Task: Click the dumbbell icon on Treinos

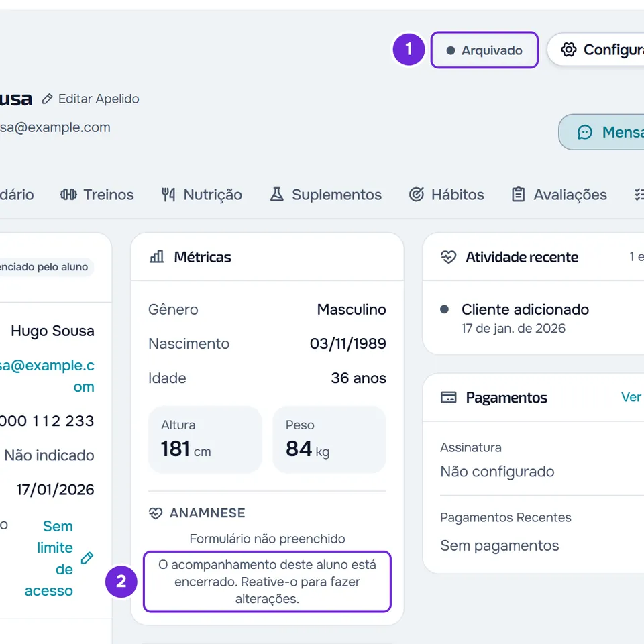Action: [x=68, y=195]
